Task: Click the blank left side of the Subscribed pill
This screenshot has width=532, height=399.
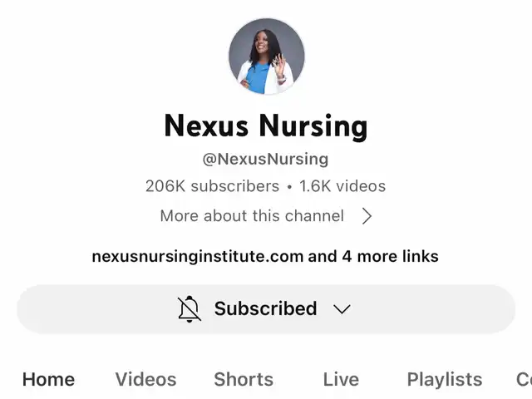Action: [x=95, y=309]
